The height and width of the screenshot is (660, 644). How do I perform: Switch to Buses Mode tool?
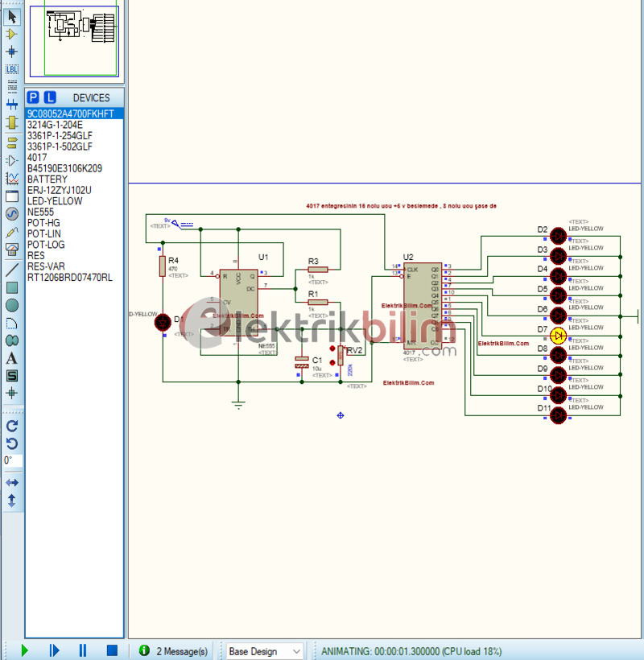[10, 104]
